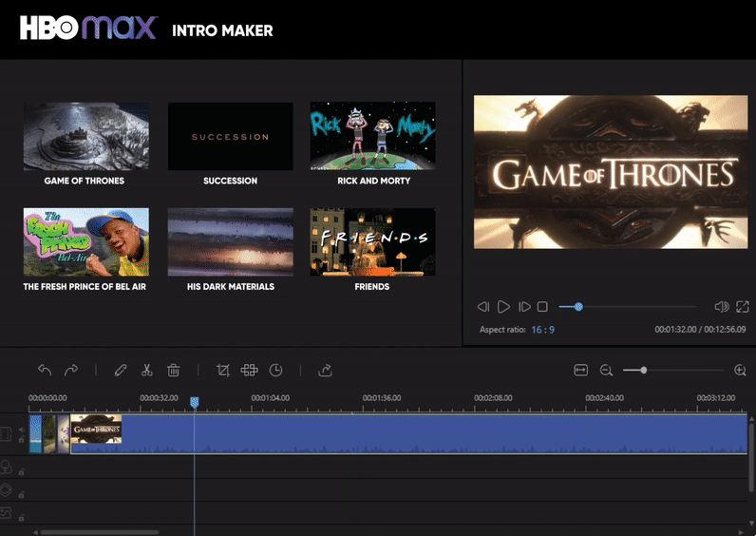Fit timeline to window with the double-arrow icon
Viewport: 756px width, 536px height.
coord(580,370)
